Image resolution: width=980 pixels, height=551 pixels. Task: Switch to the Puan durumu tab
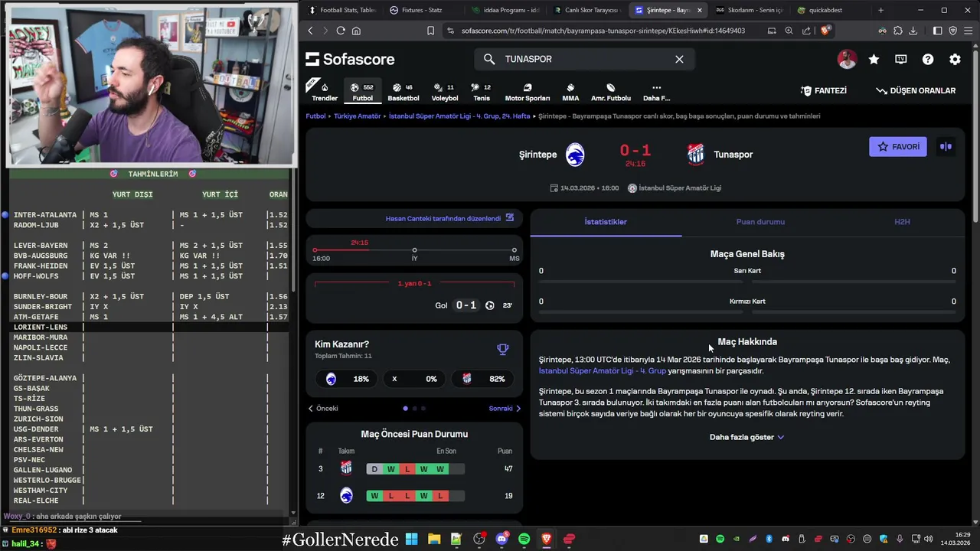click(x=760, y=222)
